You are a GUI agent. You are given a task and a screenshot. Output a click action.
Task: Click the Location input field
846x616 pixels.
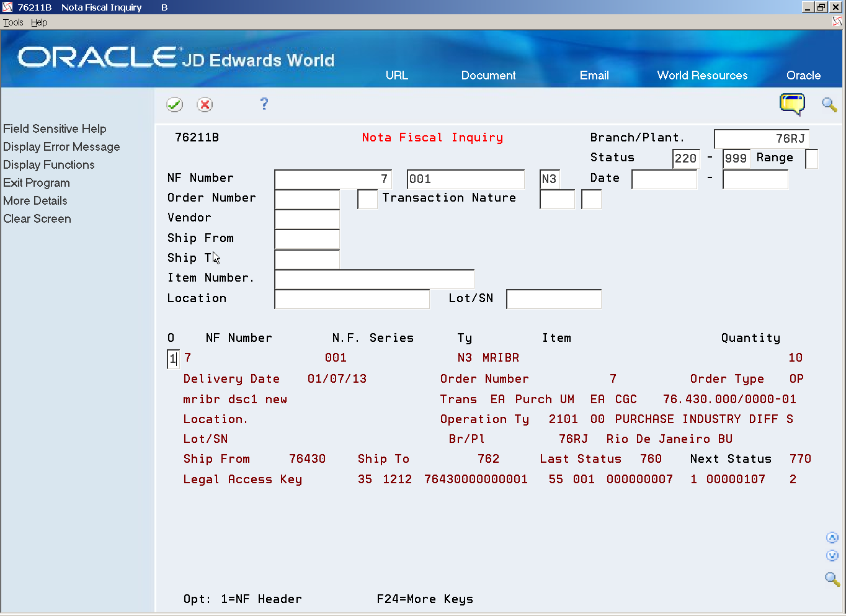[x=352, y=299]
